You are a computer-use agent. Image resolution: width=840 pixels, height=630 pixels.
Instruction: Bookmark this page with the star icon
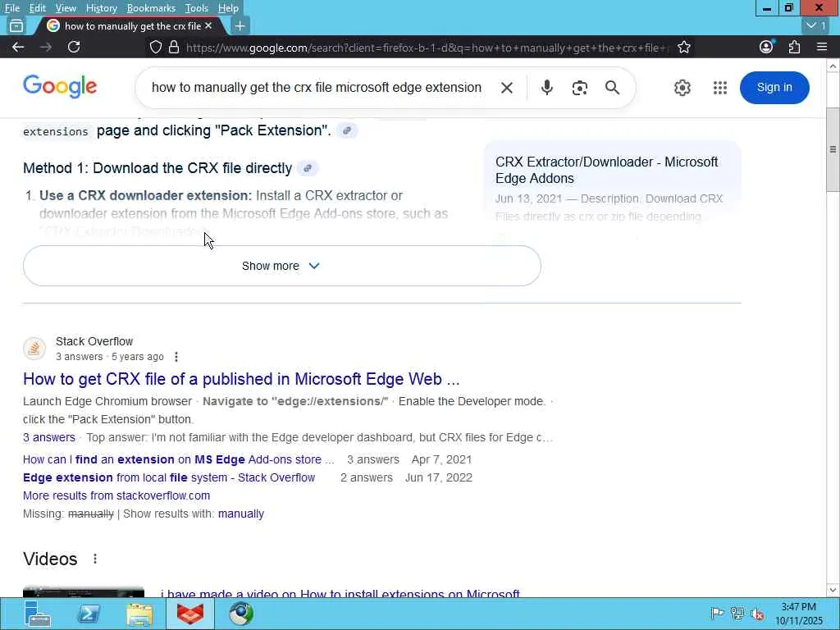pos(683,47)
